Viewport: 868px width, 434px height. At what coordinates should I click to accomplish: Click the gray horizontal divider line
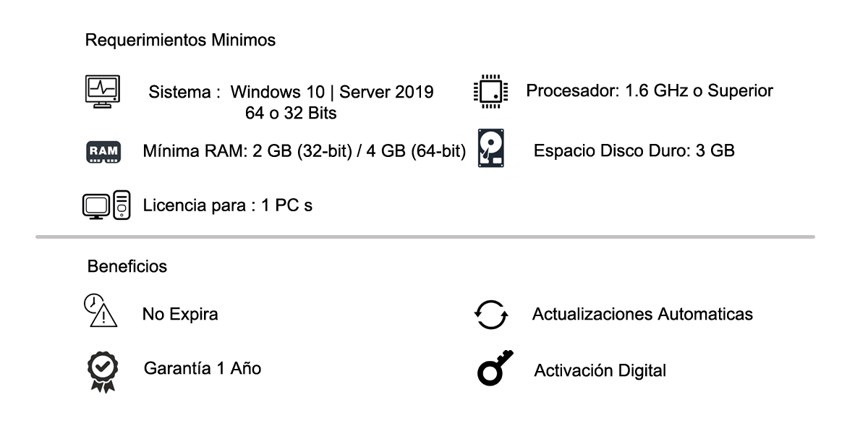[425, 237]
